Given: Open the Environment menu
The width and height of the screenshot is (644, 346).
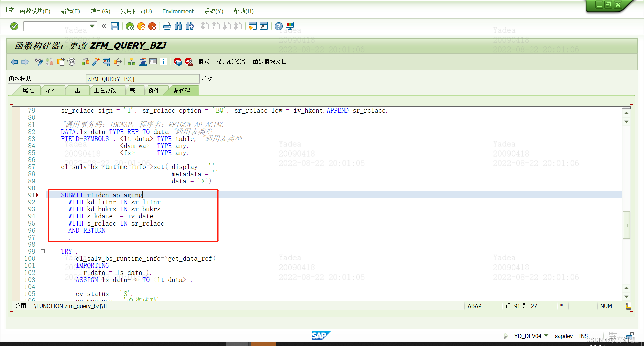Looking at the screenshot, I should tap(178, 11).
